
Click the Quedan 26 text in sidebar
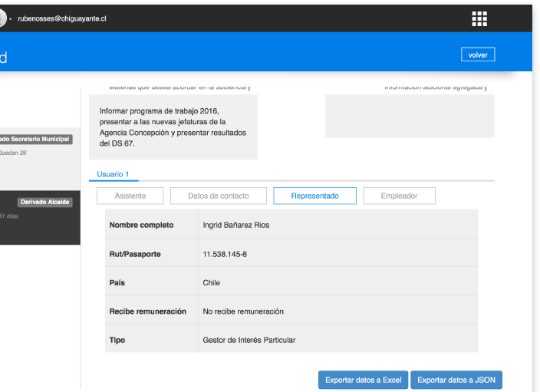[13, 153]
